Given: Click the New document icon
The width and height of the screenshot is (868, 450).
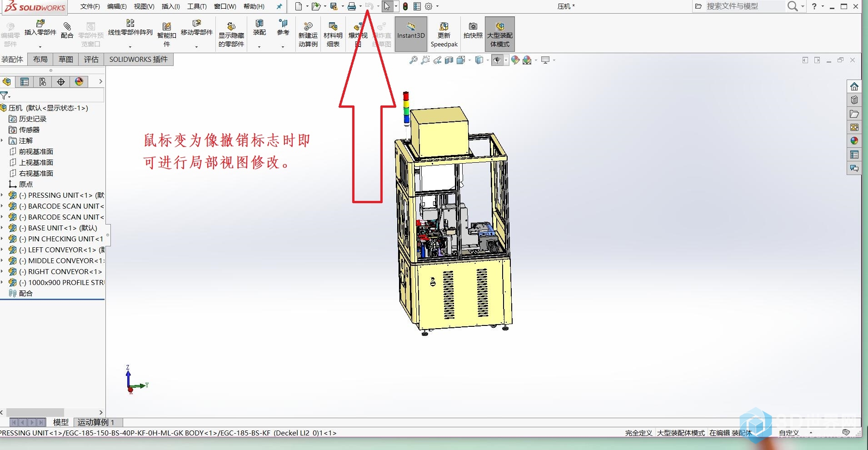Looking at the screenshot, I should [299, 6].
